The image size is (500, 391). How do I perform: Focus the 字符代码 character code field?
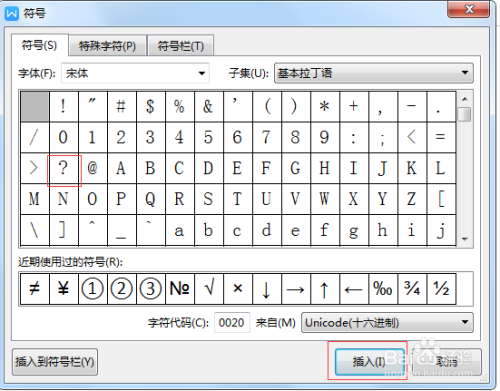tap(232, 322)
